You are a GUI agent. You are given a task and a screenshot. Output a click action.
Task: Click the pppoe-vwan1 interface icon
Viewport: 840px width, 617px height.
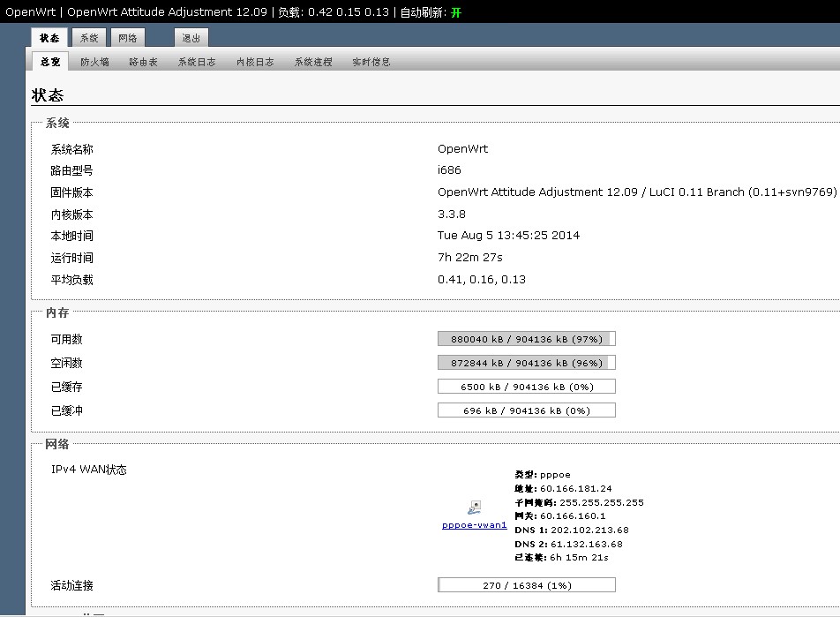(475, 508)
